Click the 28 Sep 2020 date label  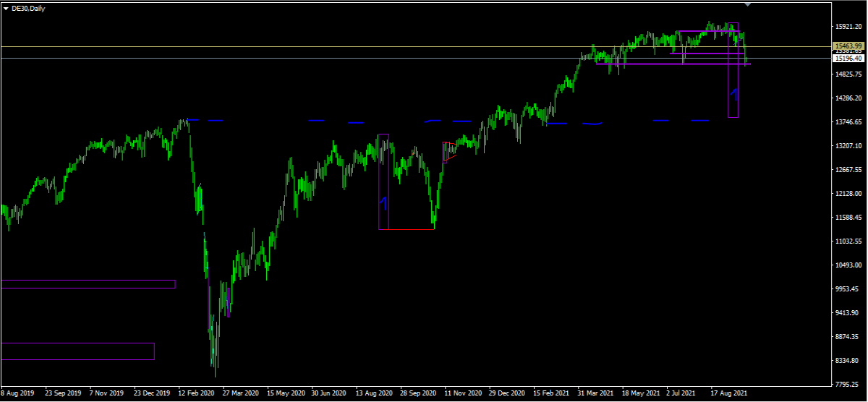pos(417,394)
